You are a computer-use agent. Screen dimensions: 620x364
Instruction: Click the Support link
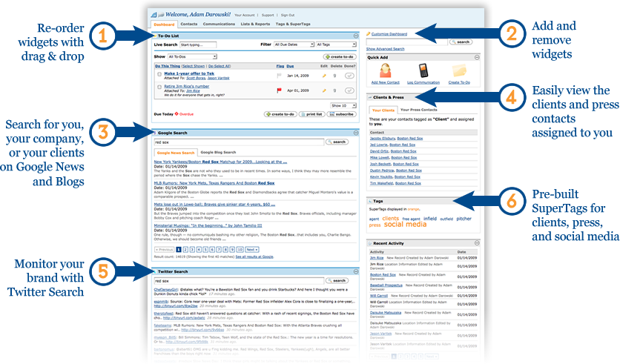(x=268, y=15)
